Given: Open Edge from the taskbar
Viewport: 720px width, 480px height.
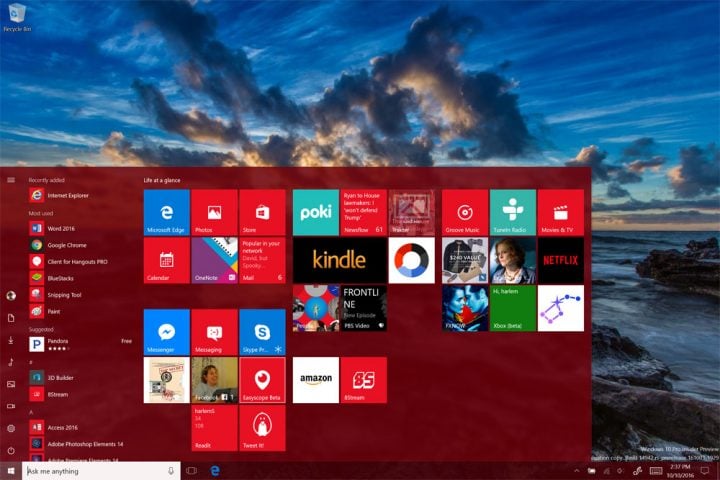Looking at the screenshot, I should click(x=215, y=471).
